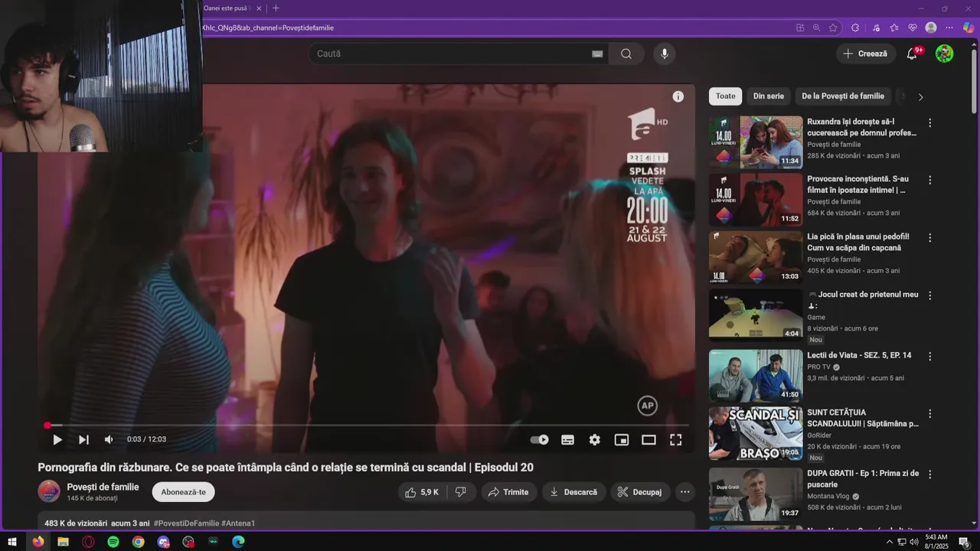This screenshot has width=980, height=551.
Task: Open Provocare inconștientă video title
Action: click(857, 184)
